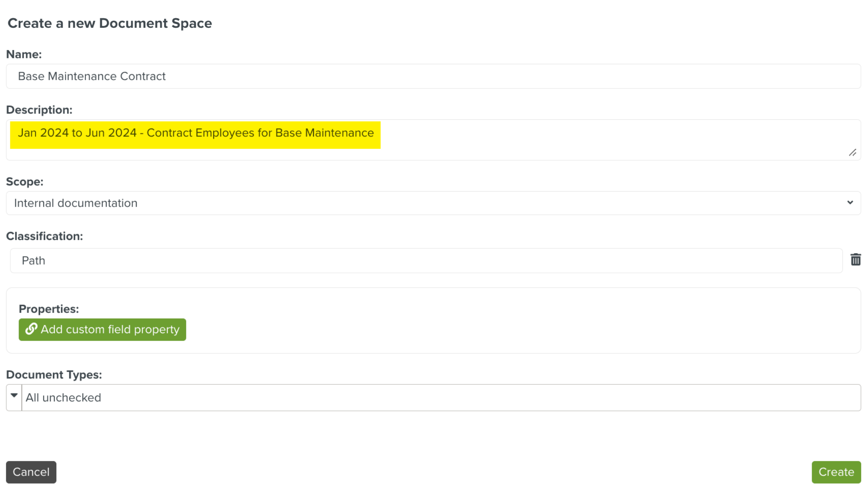Click the Scope: label

point(25,182)
